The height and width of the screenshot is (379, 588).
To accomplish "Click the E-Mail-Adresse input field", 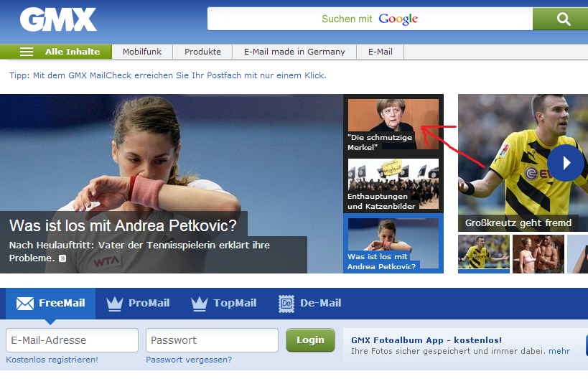I will 72,340.
